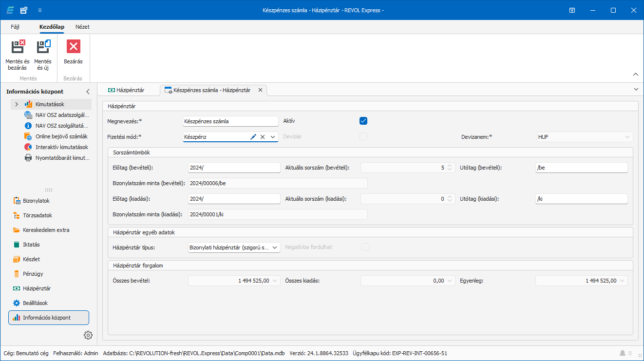Open the Törzsadatok navigation section
644x361 pixels.
pos(37,215)
